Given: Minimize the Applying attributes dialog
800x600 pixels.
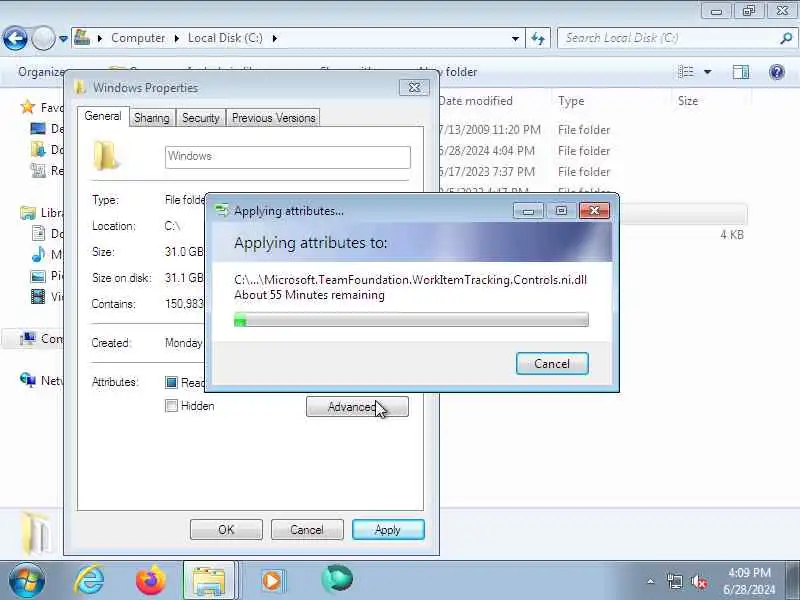Looking at the screenshot, I should coord(529,211).
